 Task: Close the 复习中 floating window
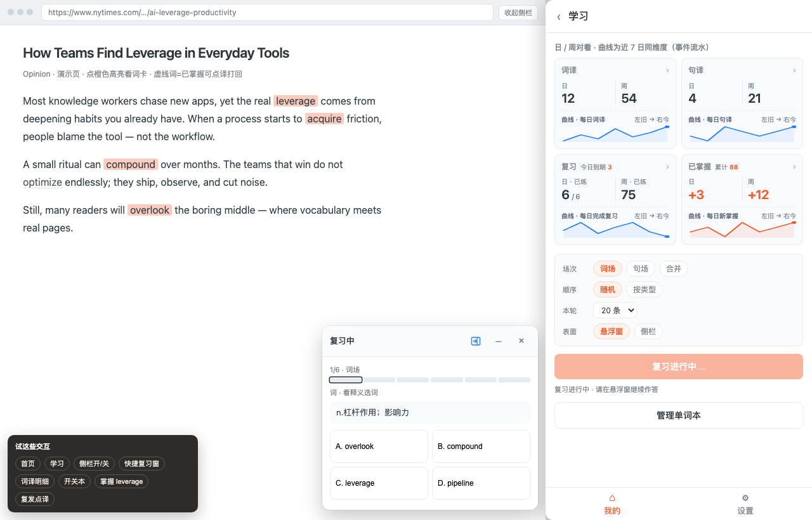[x=521, y=341]
